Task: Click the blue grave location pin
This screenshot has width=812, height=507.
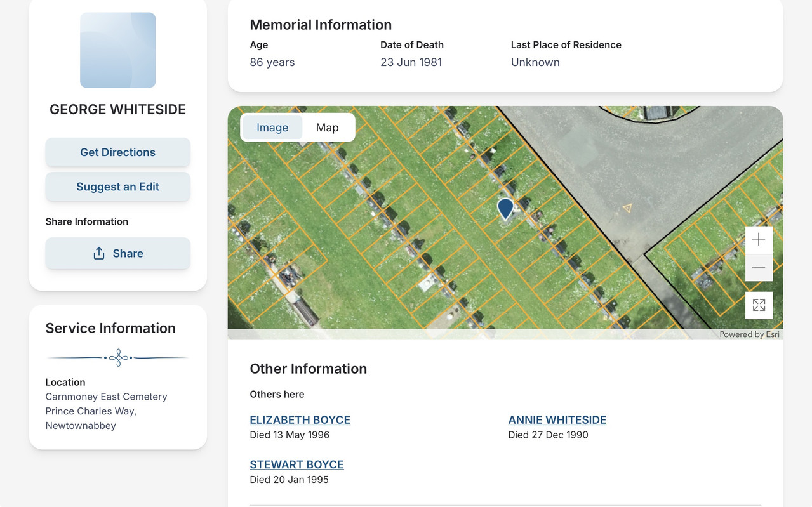Action: tap(505, 209)
